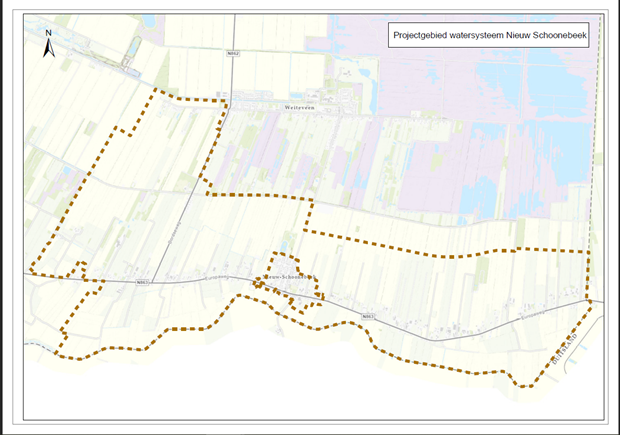Click the N863 road shield west of Nieuw-Schoonebeek
The height and width of the screenshot is (435, 620).
click(x=143, y=283)
